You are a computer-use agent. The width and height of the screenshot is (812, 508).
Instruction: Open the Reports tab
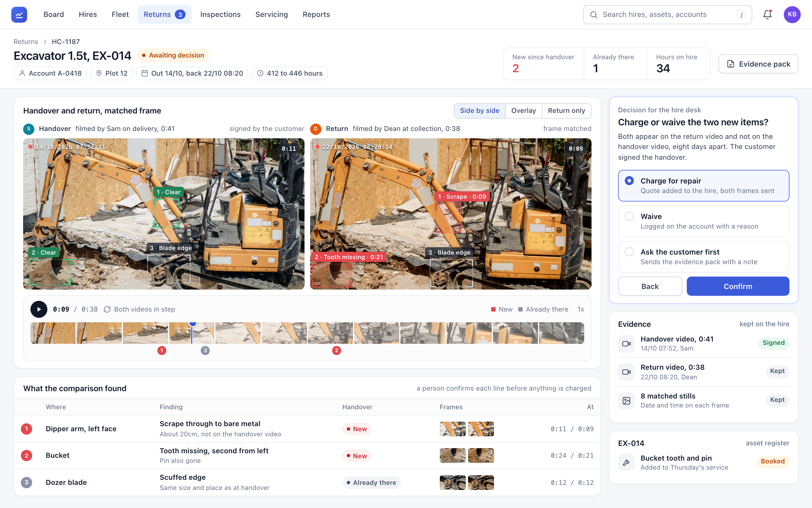pos(316,14)
